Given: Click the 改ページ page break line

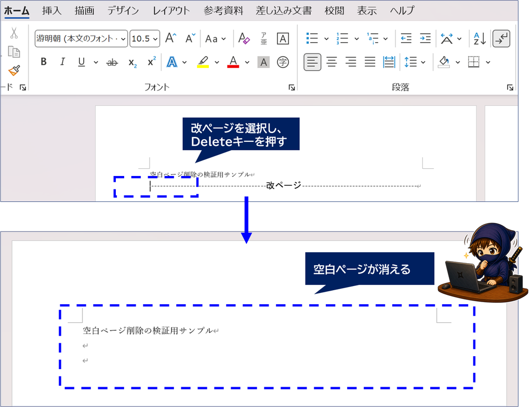Looking at the screenshot, I should (284, 185).
